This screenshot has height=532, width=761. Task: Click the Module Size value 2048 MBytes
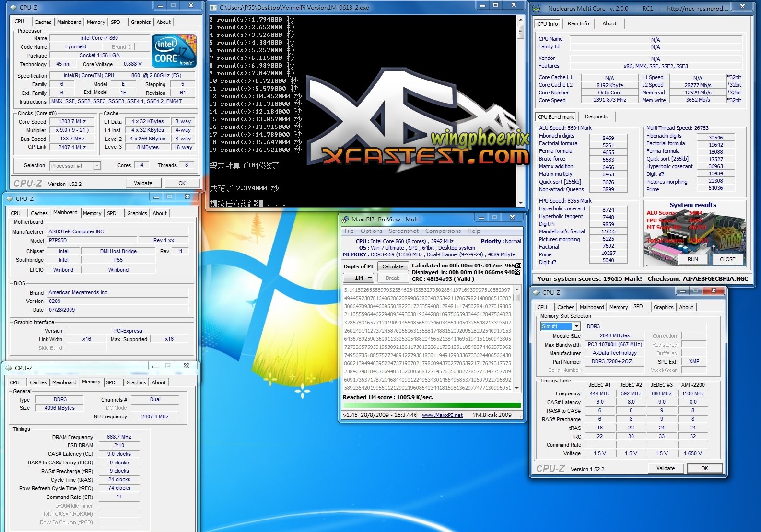point(615,336)
